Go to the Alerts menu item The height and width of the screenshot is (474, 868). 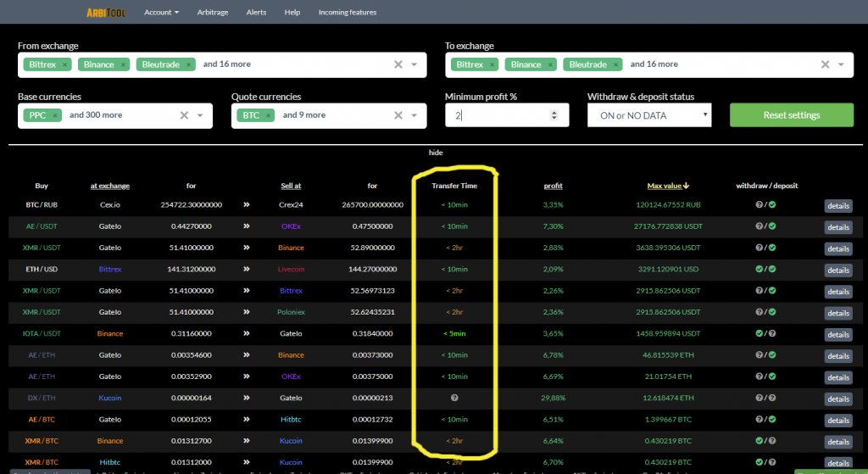pos(256,13)
